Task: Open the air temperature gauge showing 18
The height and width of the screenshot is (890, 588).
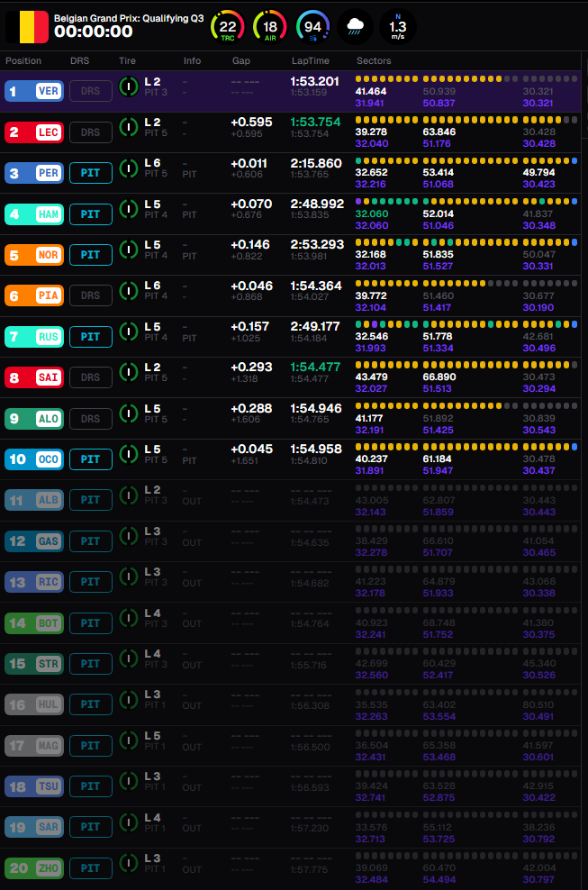Action: tap(270, 27)
